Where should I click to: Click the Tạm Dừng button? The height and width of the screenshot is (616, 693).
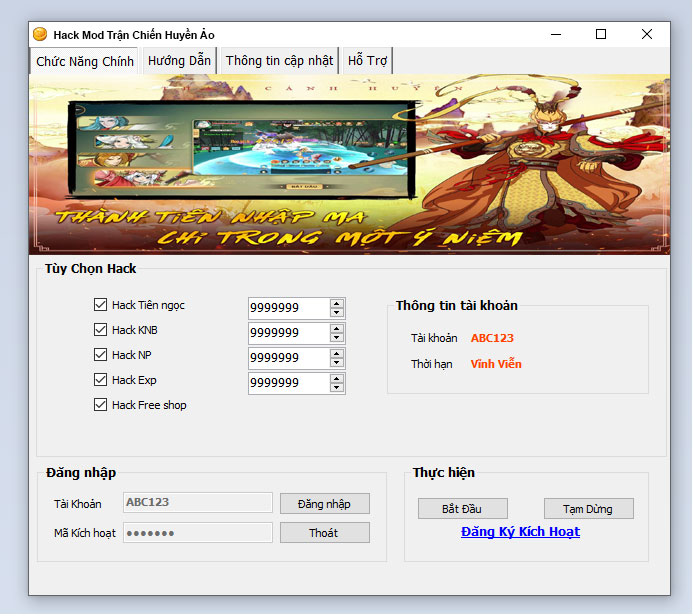click(x=589, y=509)
